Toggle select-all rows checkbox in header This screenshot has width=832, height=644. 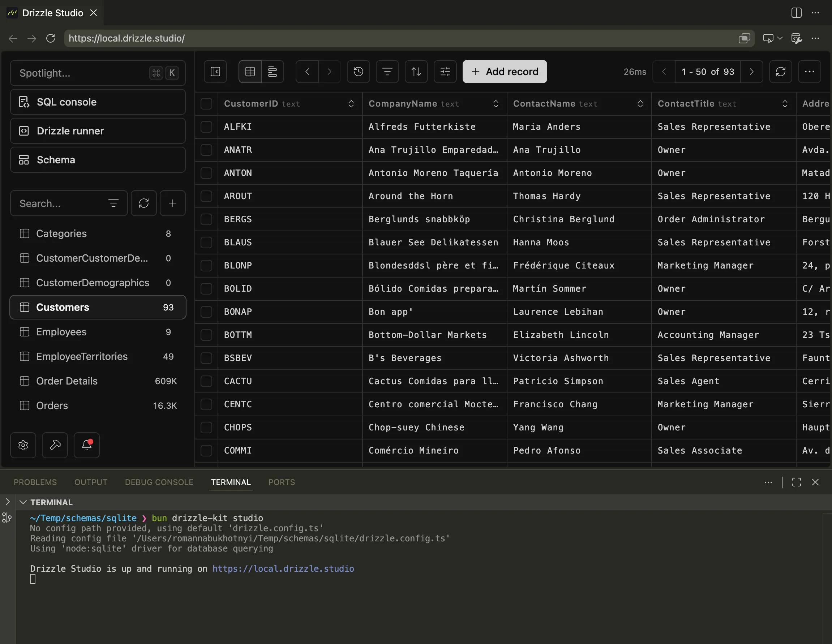click(206, 104)
